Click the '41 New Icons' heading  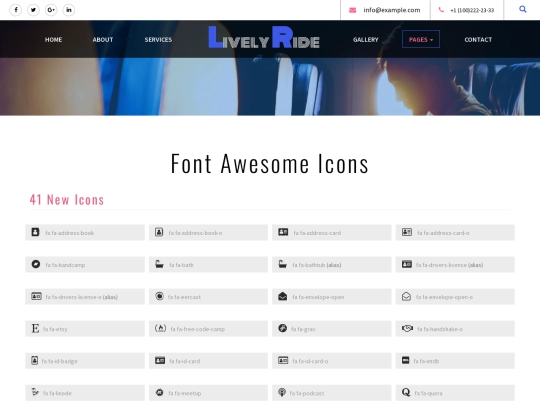click(x=67, y=200)
